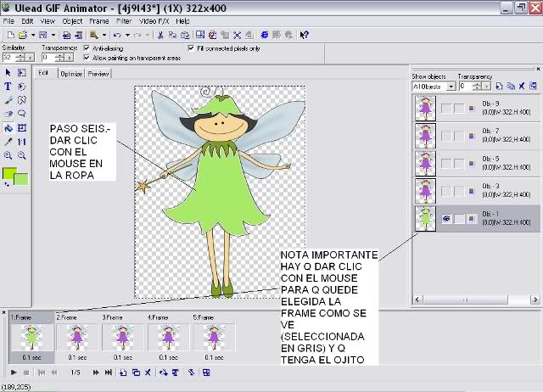Viewport: 543px width, 392px height.
Task: Show Obj - 9 via its visibility box
Action: click(446, 109)
